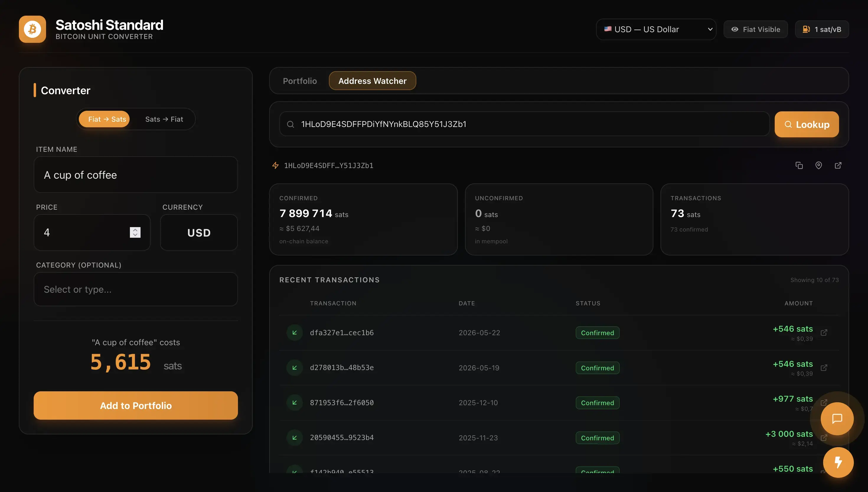Click the search magnifier icon in address field
The height and width of the screenshot is (492, 868).
click(x=291, y=124)
